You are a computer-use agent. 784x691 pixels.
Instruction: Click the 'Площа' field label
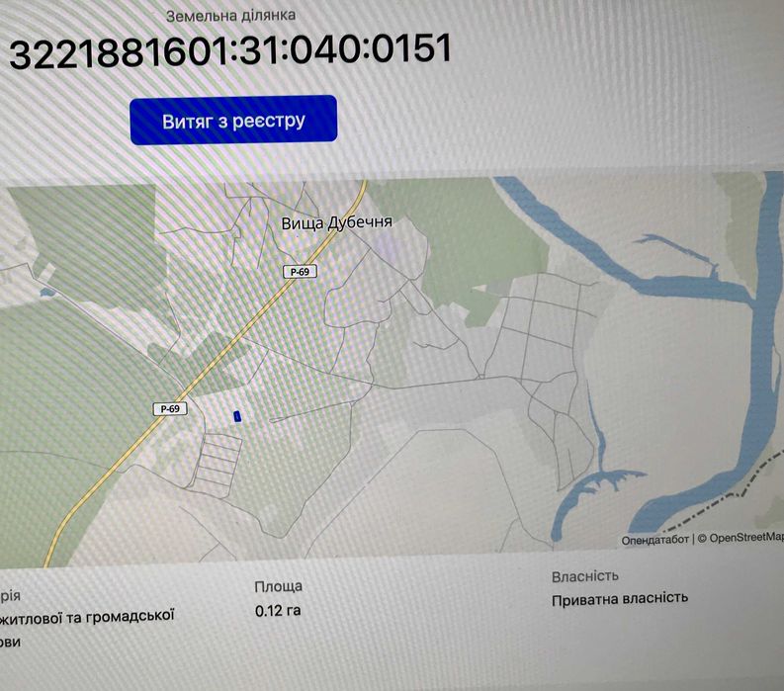279,586
